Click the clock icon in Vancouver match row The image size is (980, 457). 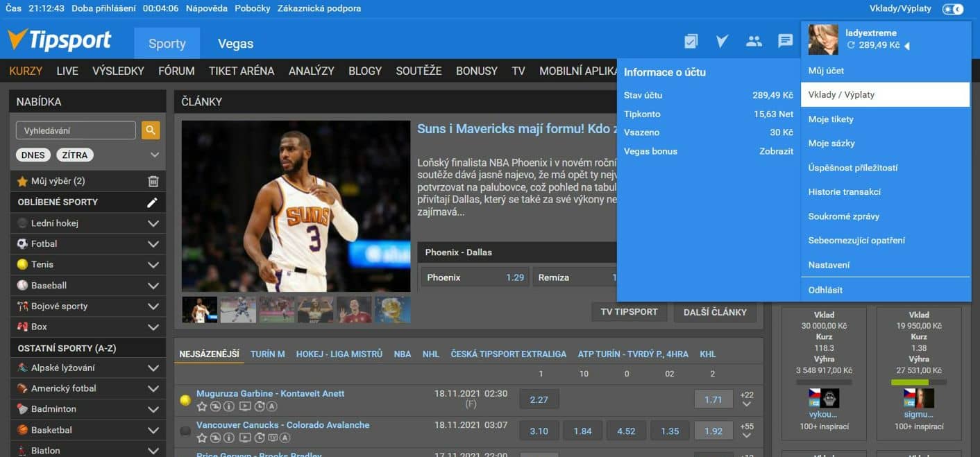coord(259,438)
